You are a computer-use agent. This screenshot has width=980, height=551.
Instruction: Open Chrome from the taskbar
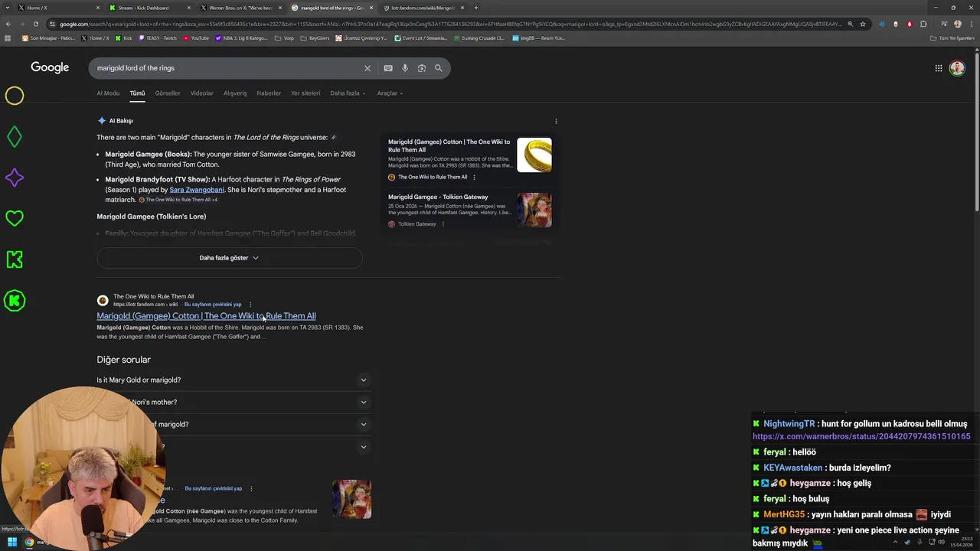pyautogui.click(x=30, y=543)
